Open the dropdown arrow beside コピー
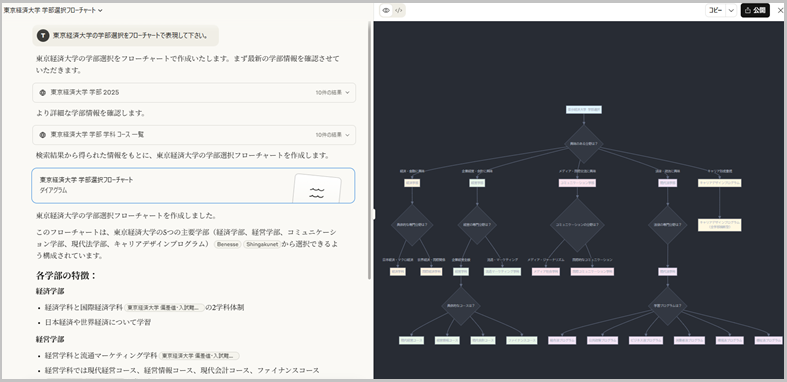Viewport: 787px width, 382px height. point(731,10)
